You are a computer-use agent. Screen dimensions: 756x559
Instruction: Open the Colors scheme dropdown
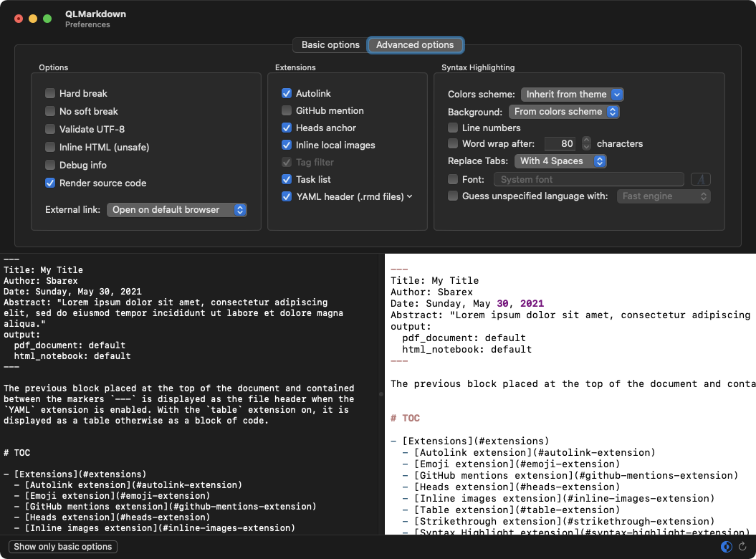(x=572, y=94)
